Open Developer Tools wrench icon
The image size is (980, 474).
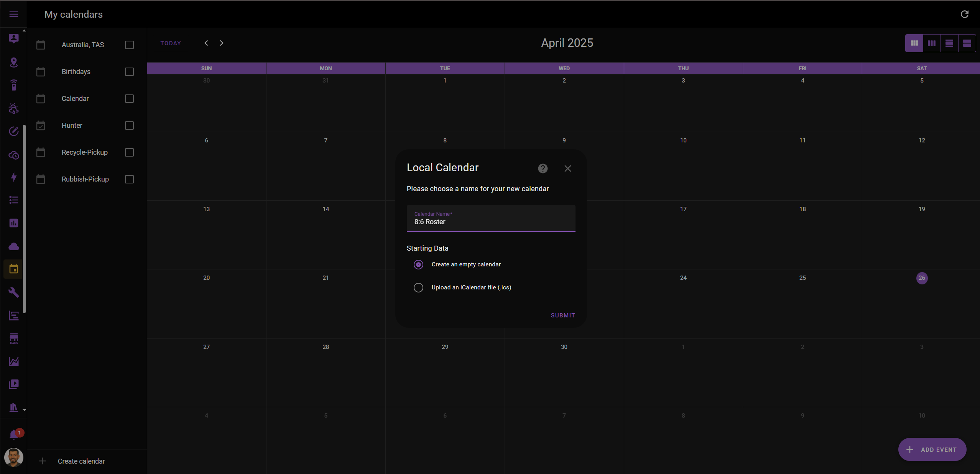(x=14, y=292)
